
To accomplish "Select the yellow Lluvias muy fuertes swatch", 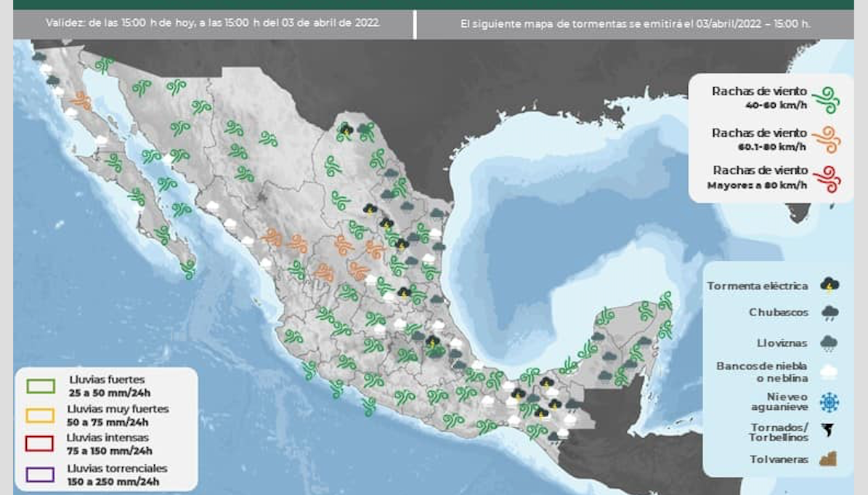I will click(x=41, y=415).
